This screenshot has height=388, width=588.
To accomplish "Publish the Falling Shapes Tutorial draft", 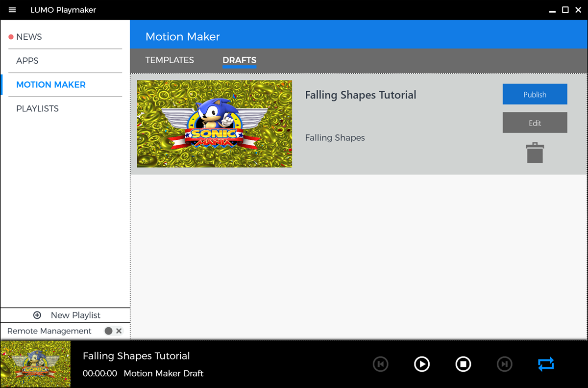I will (x=535, y=95).
